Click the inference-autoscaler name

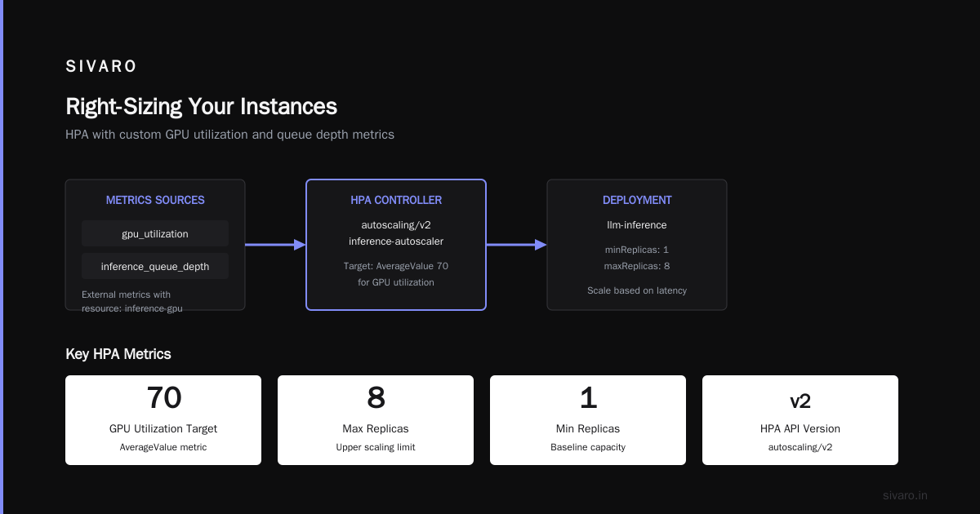click(396, 241)
